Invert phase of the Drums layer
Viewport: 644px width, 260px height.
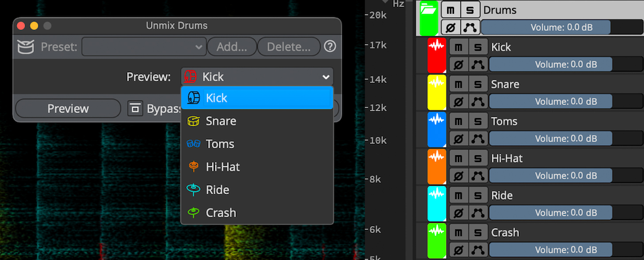(450, 28)
